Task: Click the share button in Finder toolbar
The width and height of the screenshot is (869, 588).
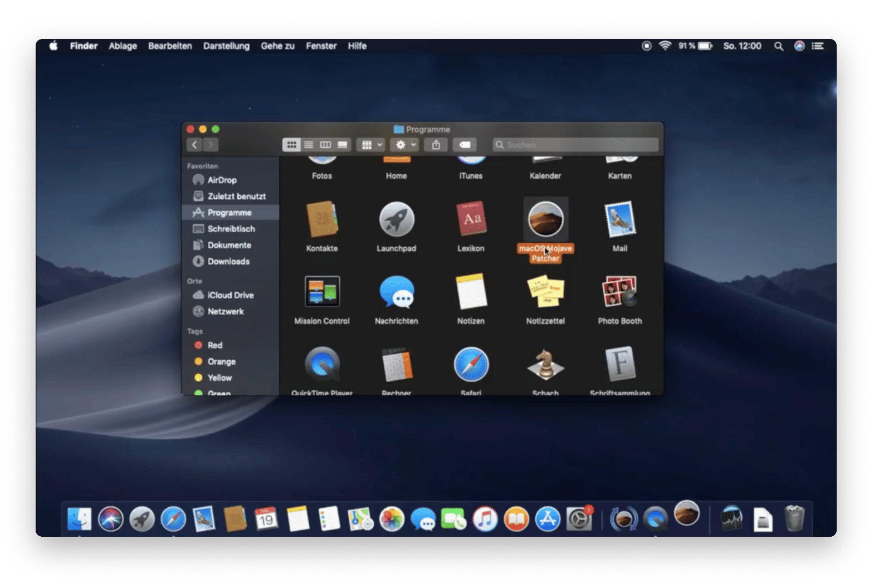Action: [x=436, y=145]
